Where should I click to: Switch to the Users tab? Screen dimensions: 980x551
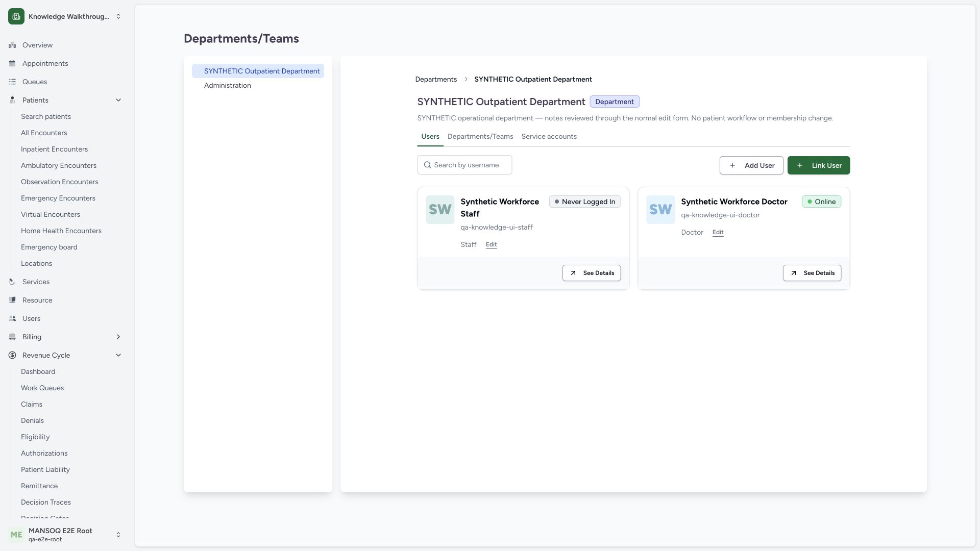point(430,137)
